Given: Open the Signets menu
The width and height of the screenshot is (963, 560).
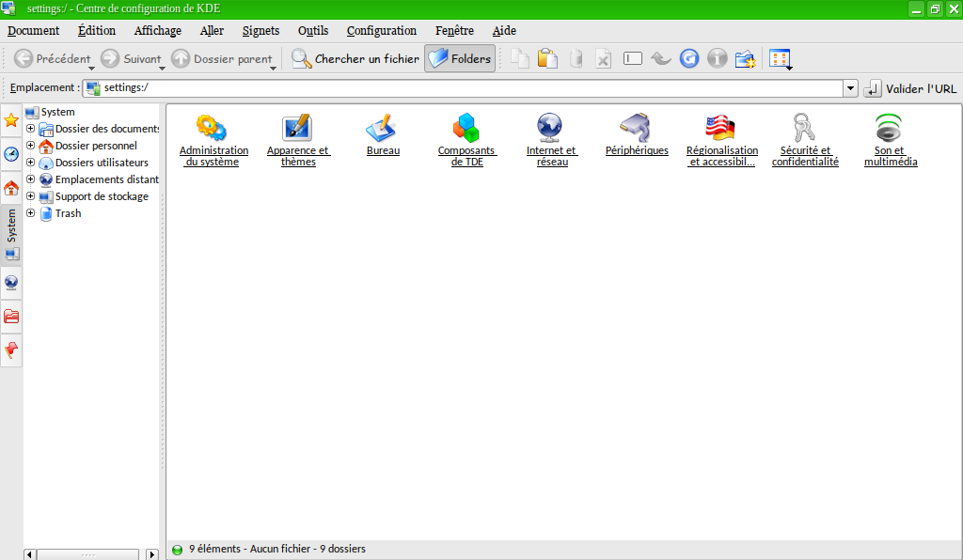Looking at the screenshot, I should (x=260, y=31).
